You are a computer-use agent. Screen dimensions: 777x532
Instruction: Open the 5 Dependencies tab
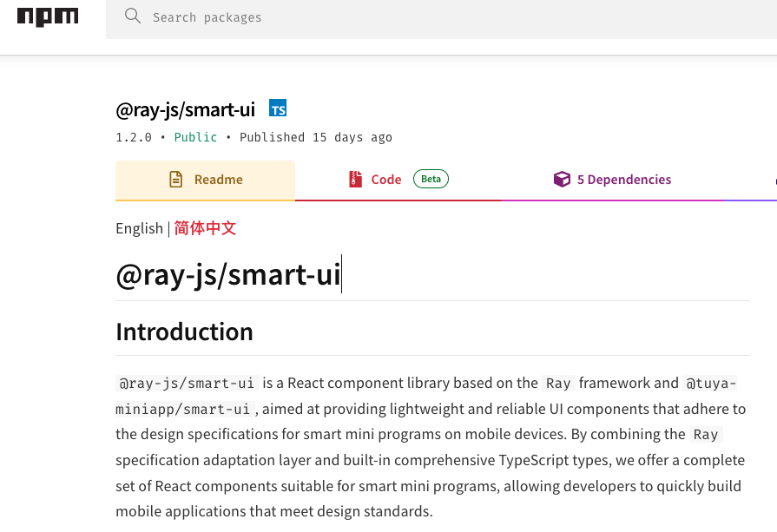[x=612, y=180]
